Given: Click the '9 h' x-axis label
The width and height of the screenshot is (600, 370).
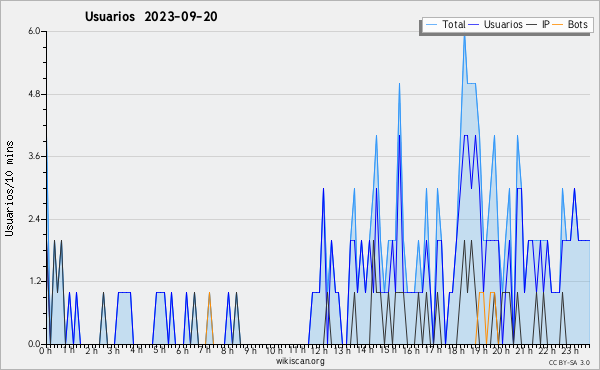Looking at the screenshot, I should coord(250,351).
